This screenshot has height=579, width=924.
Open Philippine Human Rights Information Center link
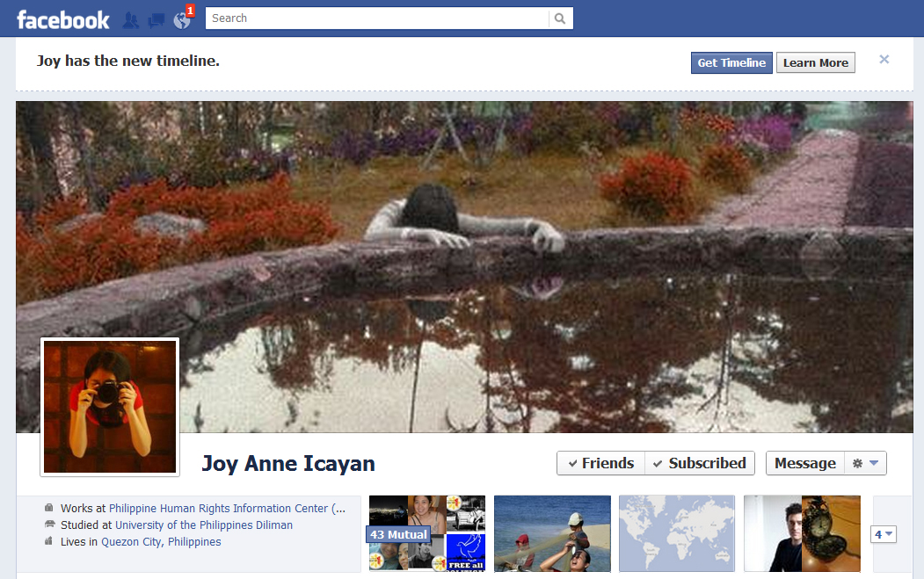point(227,509)
